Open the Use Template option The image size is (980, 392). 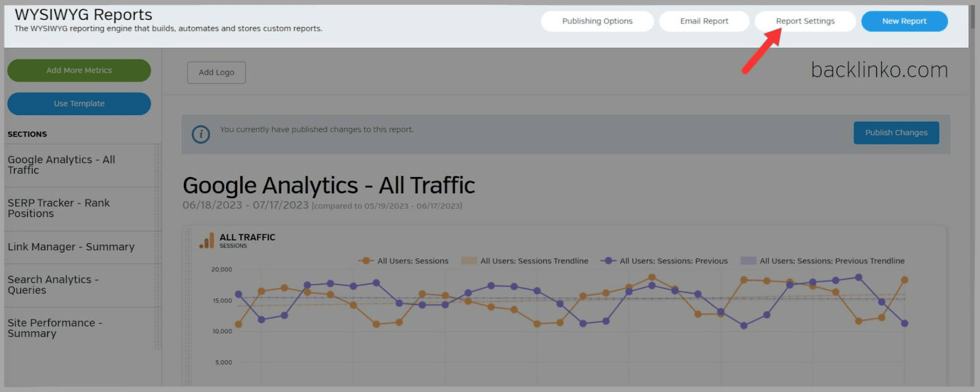tap(79, 104)
